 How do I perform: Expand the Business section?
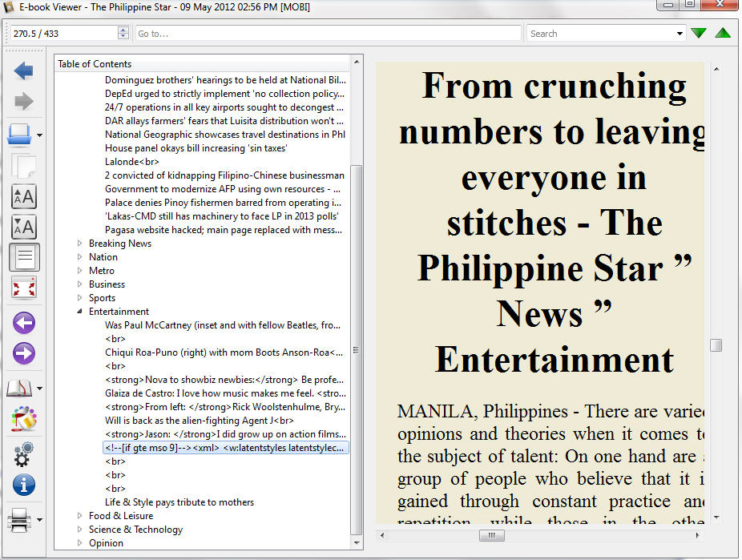[79, 284]
